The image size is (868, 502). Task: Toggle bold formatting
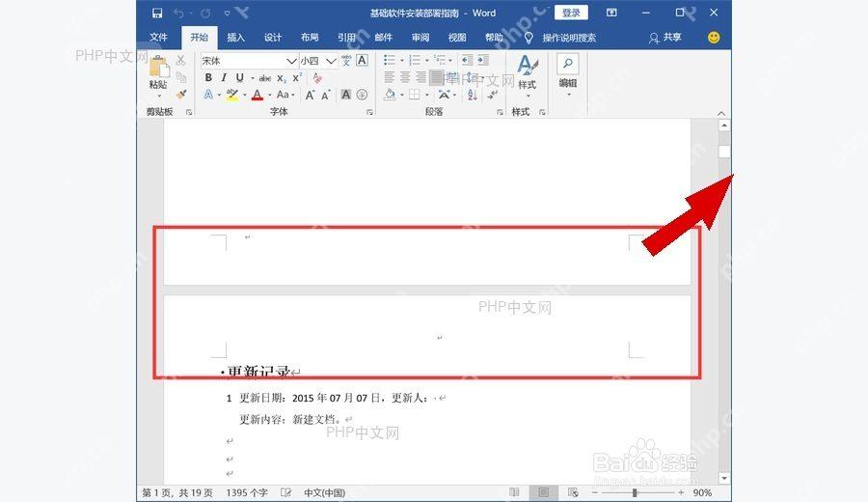pos(208,77)
